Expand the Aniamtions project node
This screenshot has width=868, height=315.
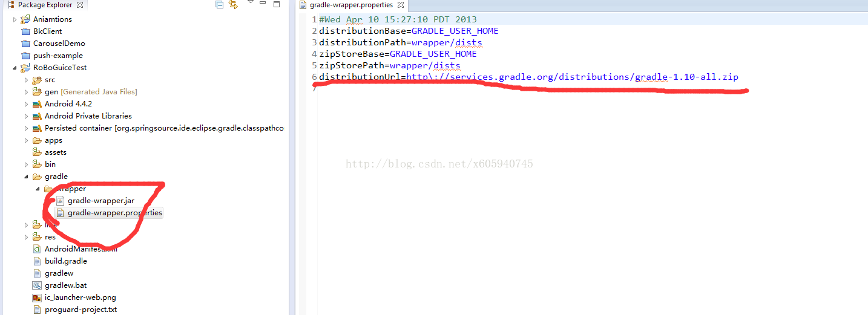point(15,19)
